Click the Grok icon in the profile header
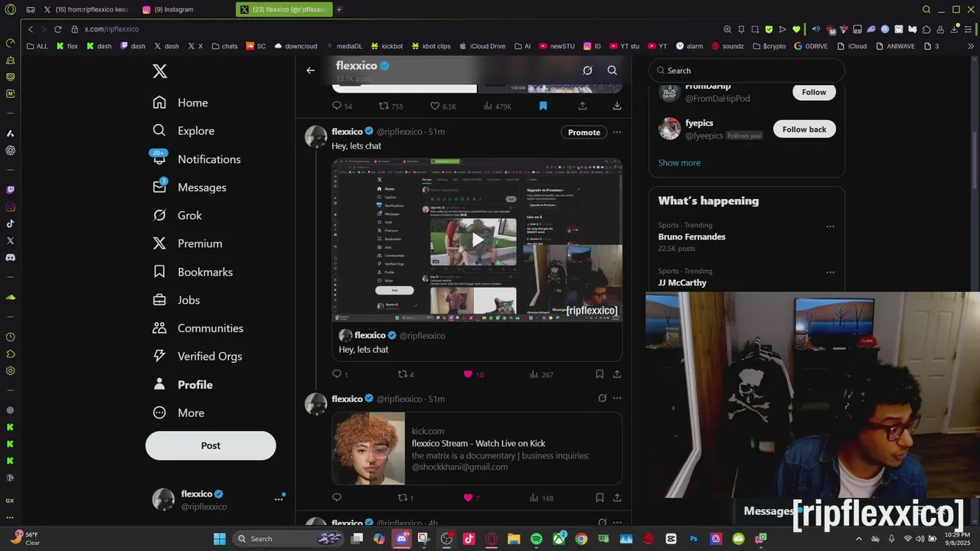 pos(587,70)
